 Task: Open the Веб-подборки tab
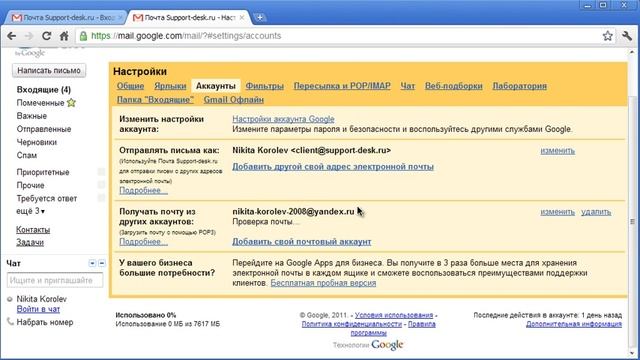tap(453, 86)
